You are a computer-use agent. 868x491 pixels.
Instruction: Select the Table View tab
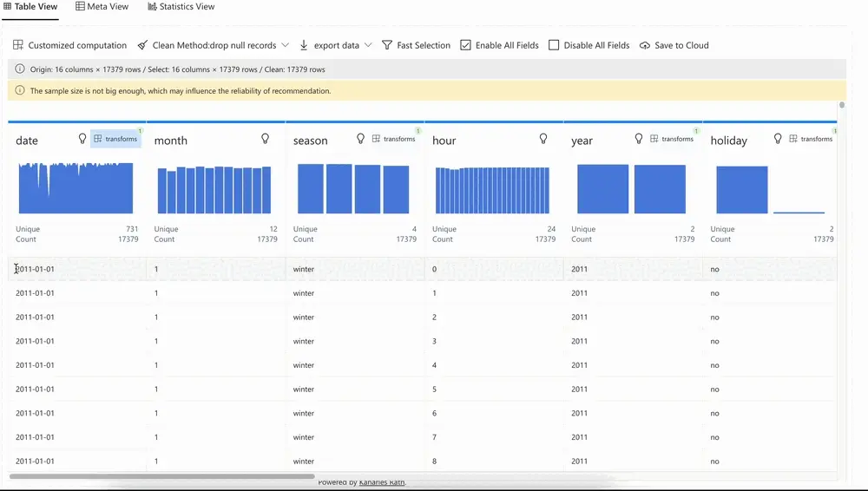30,7
